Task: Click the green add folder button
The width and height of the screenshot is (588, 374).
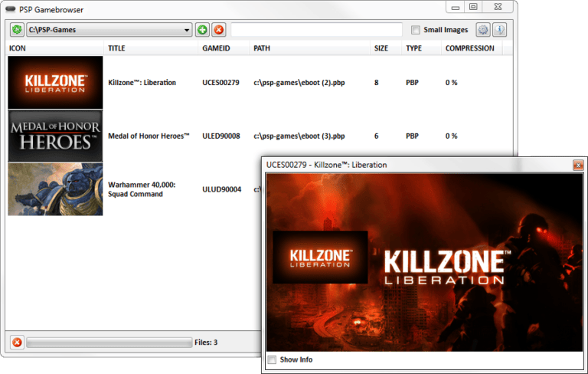Action: click(x=202, y=30)
